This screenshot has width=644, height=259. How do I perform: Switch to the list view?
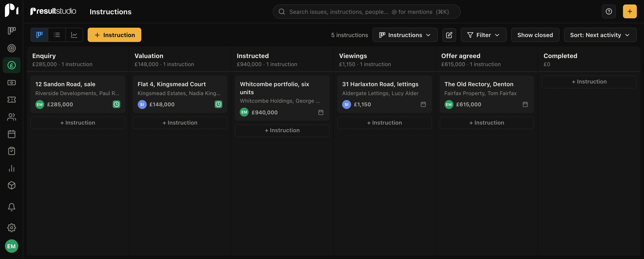[57, 35]
